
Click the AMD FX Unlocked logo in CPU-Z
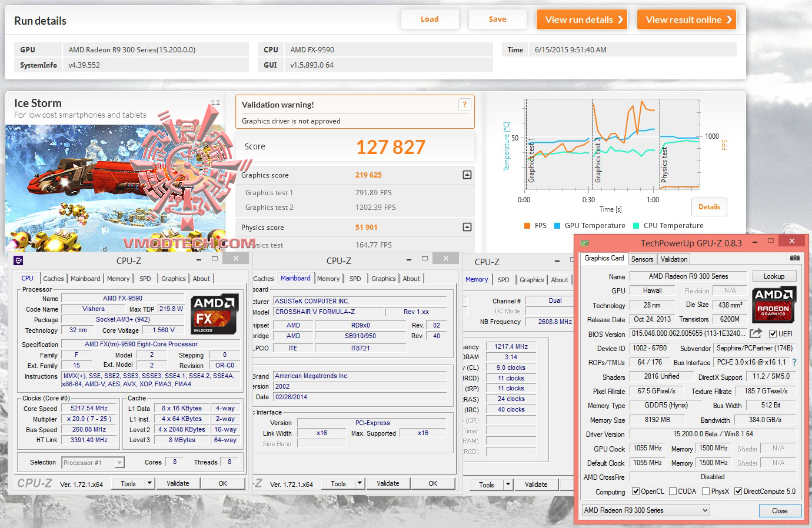point(215,313)
